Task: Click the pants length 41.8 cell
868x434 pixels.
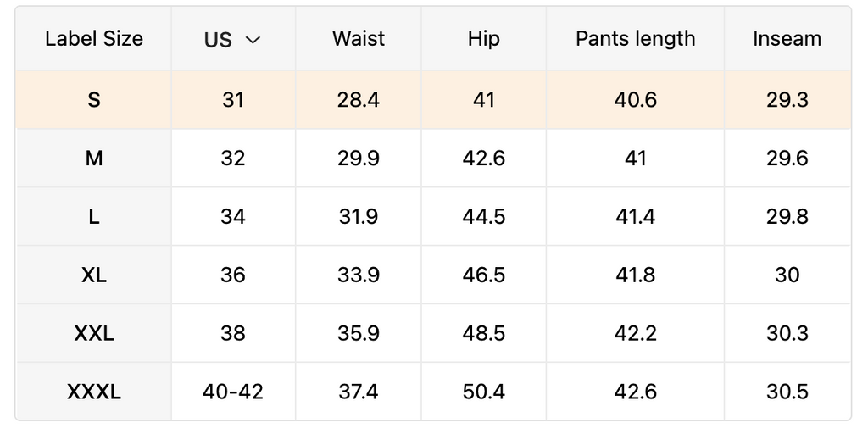Action: [635, 275]
